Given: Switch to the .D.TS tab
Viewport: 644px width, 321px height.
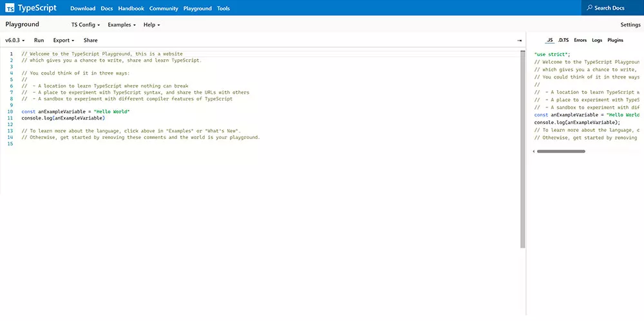Looking at the screenshot, I should 563,41.
